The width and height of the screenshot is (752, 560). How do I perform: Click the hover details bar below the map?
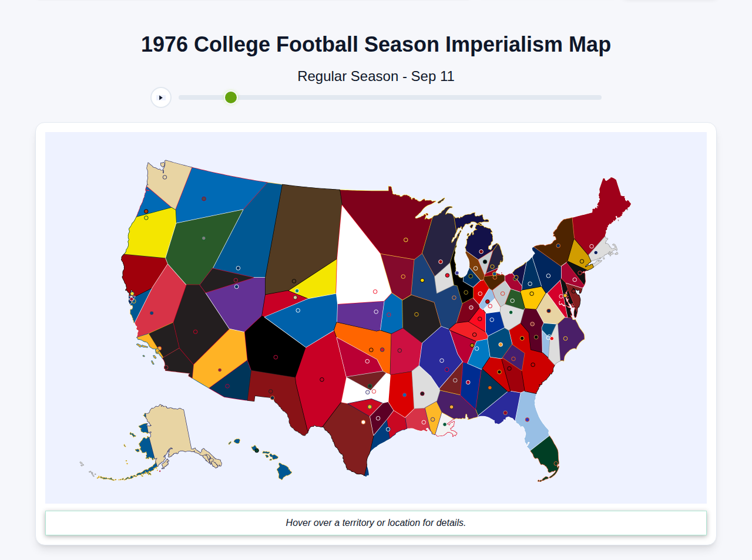(x=376, y=522)
